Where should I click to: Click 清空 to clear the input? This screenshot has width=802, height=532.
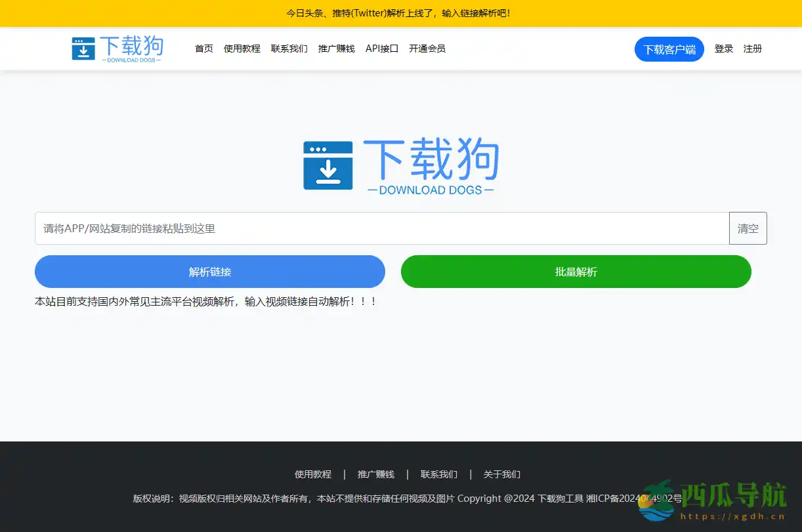coord(748,228)
